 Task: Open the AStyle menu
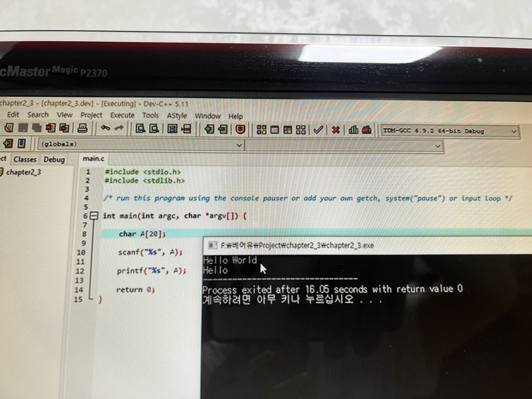click(177, 116)
